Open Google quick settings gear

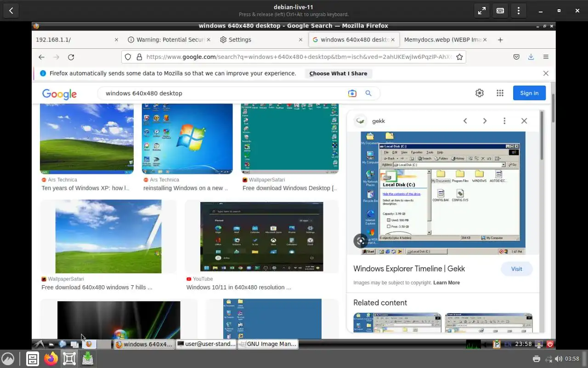480,93
